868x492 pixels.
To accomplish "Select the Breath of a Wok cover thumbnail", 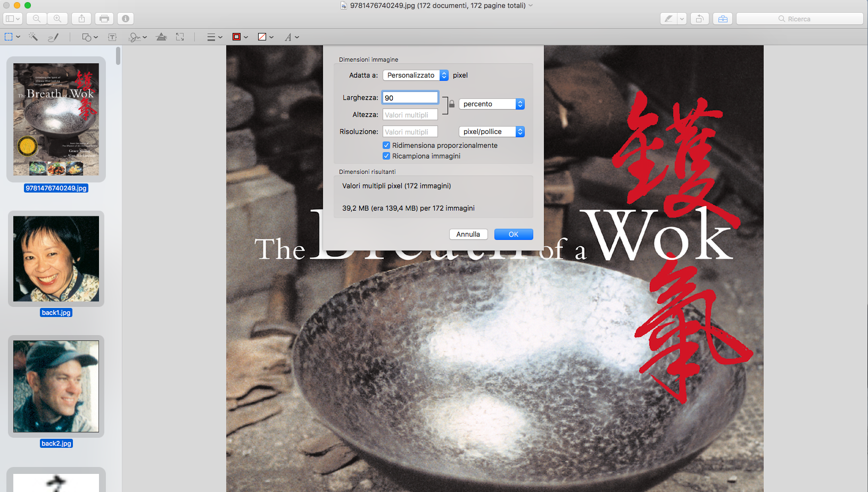I will (x=56, y=119).
